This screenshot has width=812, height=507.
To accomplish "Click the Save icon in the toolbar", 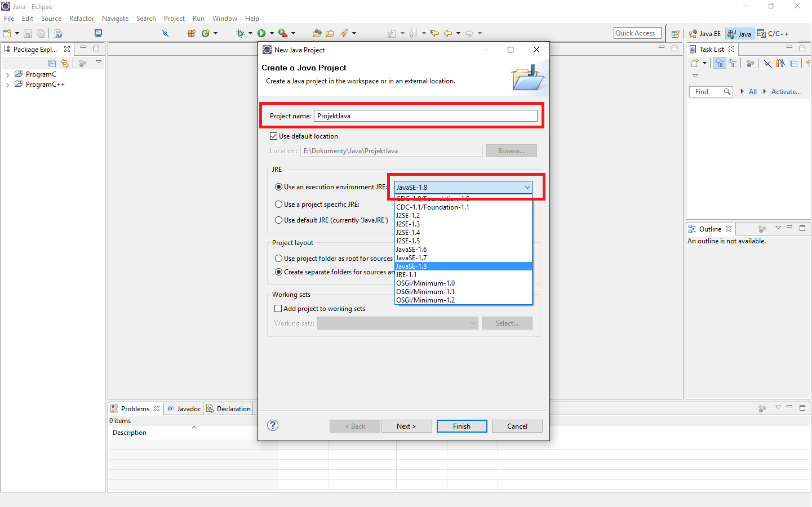I will 28,33.
